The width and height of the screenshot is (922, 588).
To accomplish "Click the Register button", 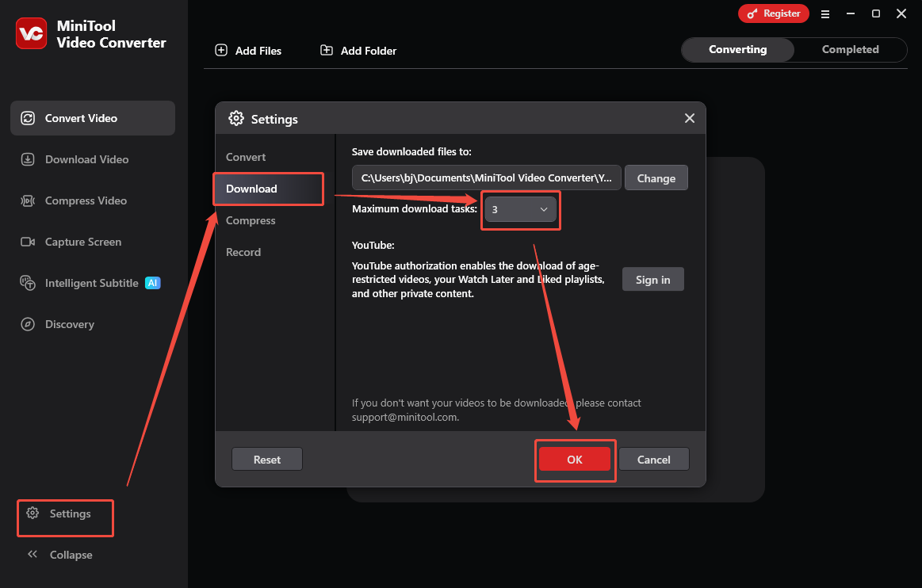I will tap(774, 13).
